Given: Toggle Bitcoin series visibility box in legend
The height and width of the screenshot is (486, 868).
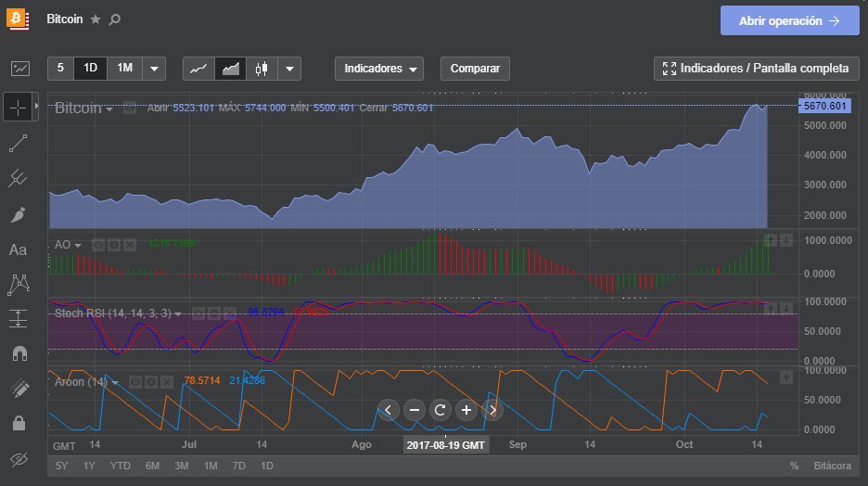Looking at the screenshot, I should [130, 108].
